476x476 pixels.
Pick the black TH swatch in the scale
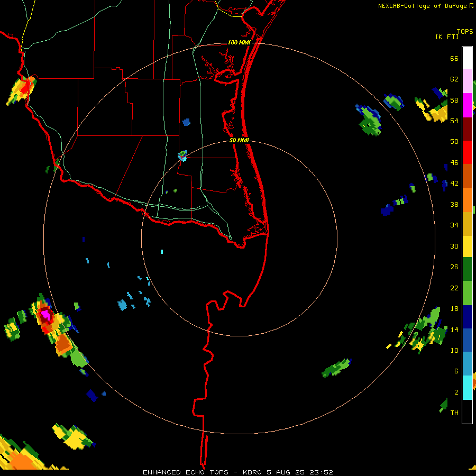(467, 411)
